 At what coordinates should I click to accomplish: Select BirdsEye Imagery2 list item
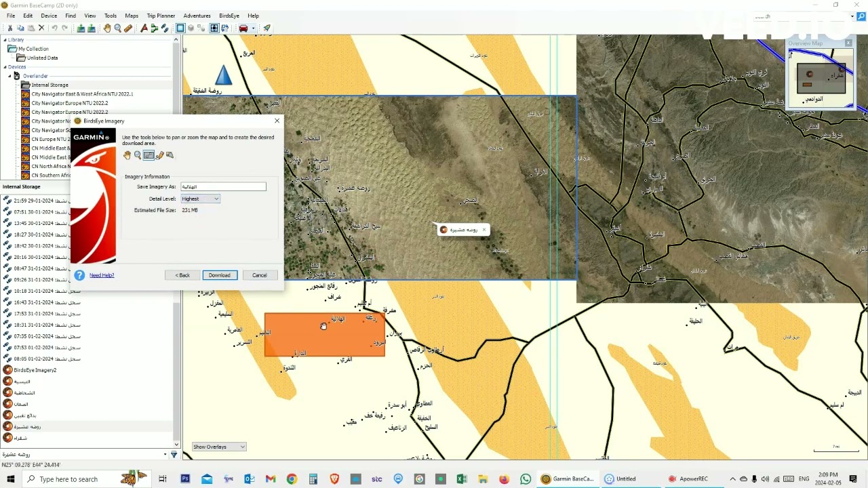tap(35, 370)
